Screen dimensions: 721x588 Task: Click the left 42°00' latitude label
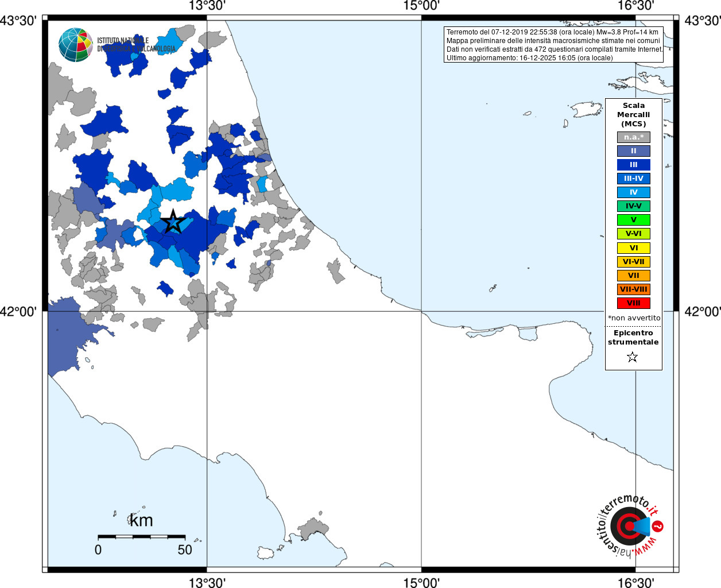click(x=18, y=312)
